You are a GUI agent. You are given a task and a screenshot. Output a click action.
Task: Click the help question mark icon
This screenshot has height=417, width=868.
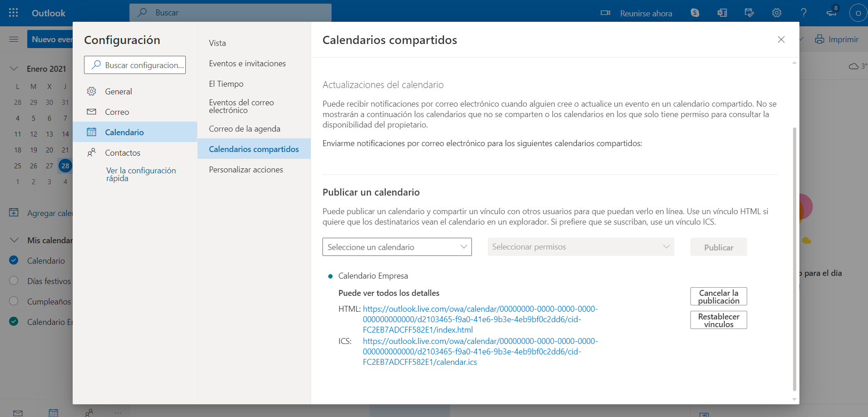tap(804, 13)
